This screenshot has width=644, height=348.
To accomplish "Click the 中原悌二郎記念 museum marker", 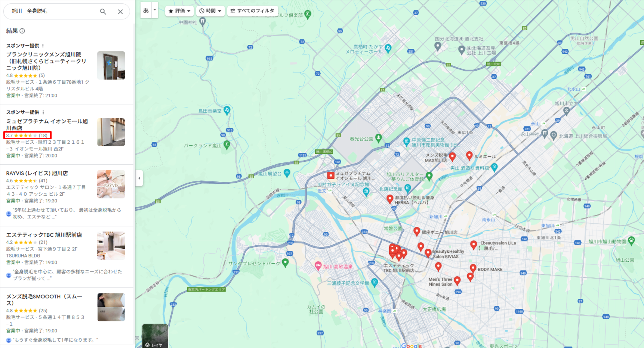I will [x=407, y=142].
